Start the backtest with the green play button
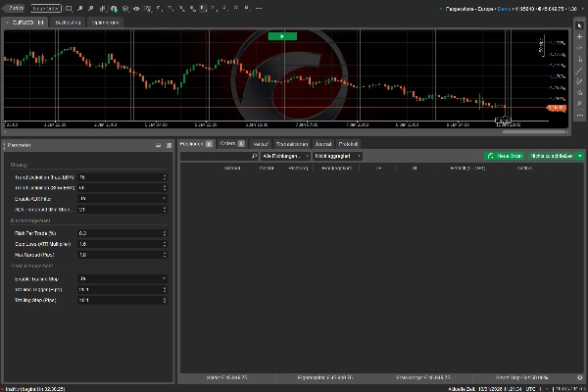 tap(282, 36)
